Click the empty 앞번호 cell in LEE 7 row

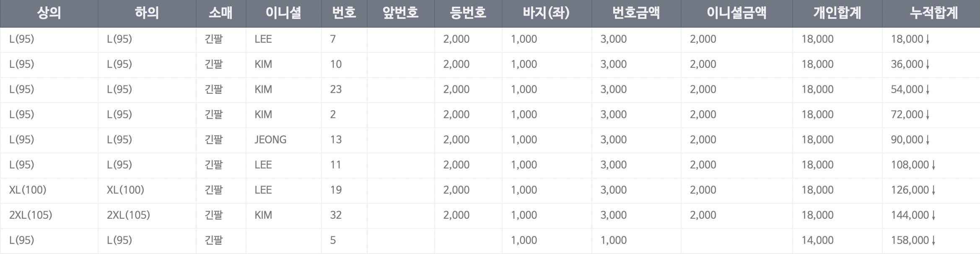tap(401, 39)
